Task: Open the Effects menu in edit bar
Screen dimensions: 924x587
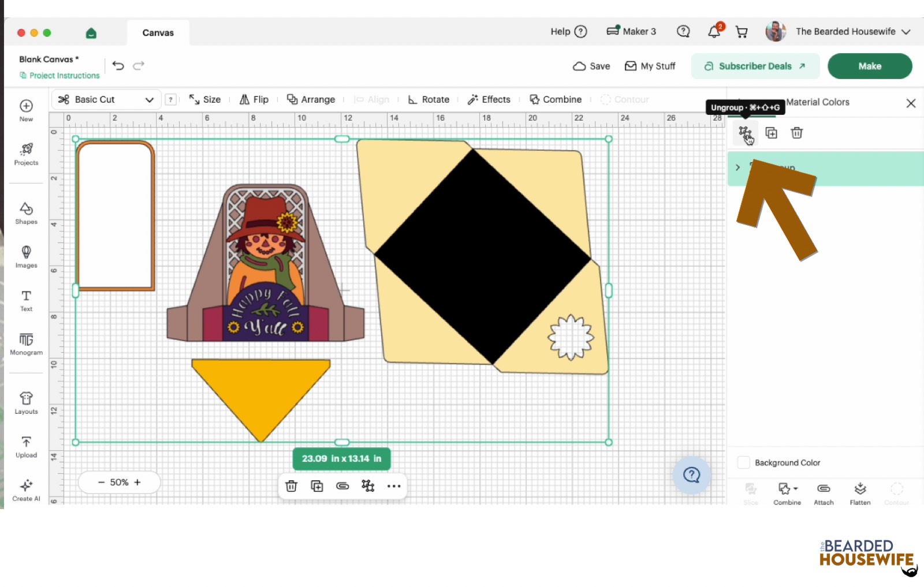Action: click(489, 99)
